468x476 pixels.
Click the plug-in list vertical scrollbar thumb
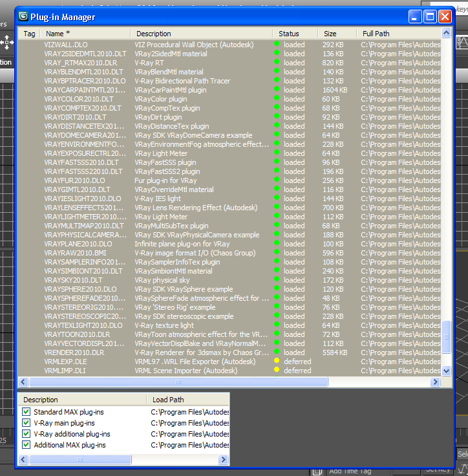[446, 337]
